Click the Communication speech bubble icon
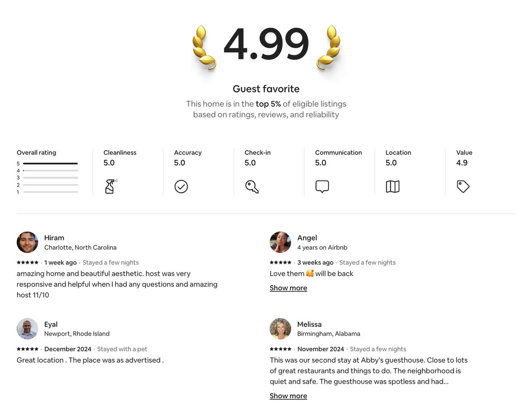The height and width of the screenshot is (411, 532). 322,186
